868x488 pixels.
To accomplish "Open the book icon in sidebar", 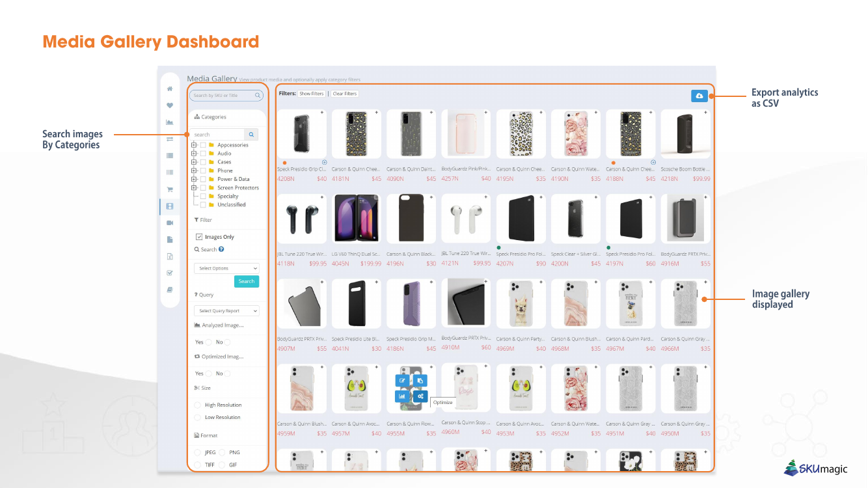I will (x=170, y=290).
